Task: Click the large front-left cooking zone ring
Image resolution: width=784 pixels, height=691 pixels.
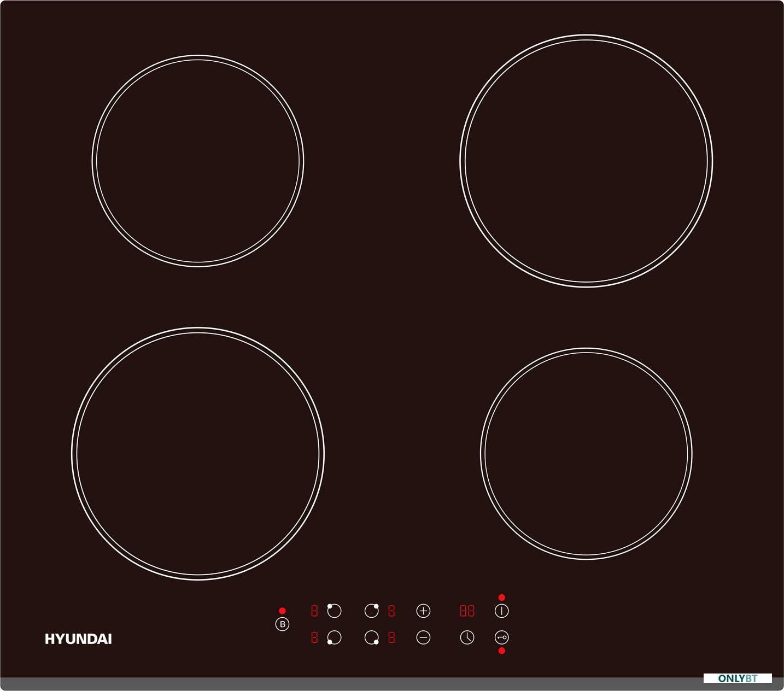Action: tap(198, 454)
